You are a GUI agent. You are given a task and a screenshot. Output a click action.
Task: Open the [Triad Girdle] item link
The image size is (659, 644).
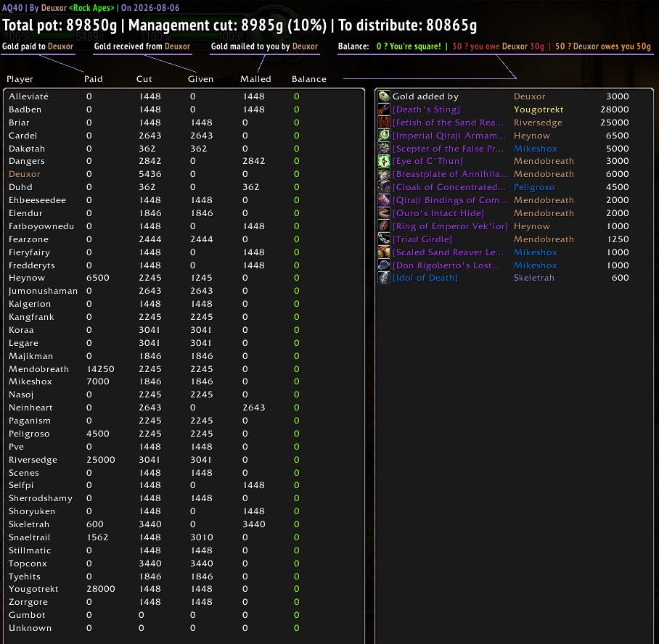[x=422, y=239]
